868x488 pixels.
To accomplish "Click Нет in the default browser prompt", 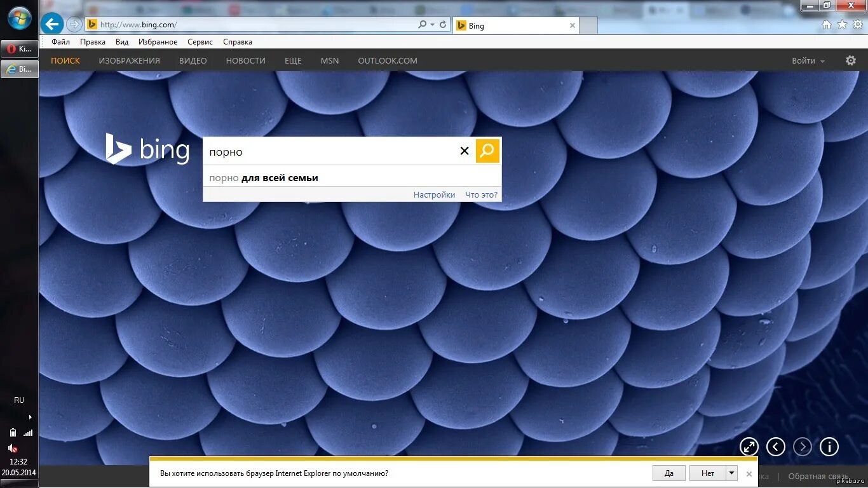I will [708, 473].
